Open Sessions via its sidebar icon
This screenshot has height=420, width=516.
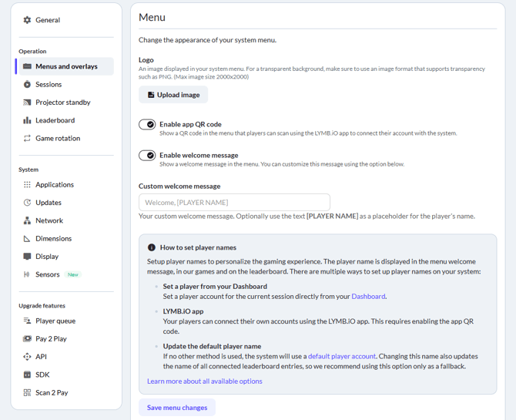point(27,85)
